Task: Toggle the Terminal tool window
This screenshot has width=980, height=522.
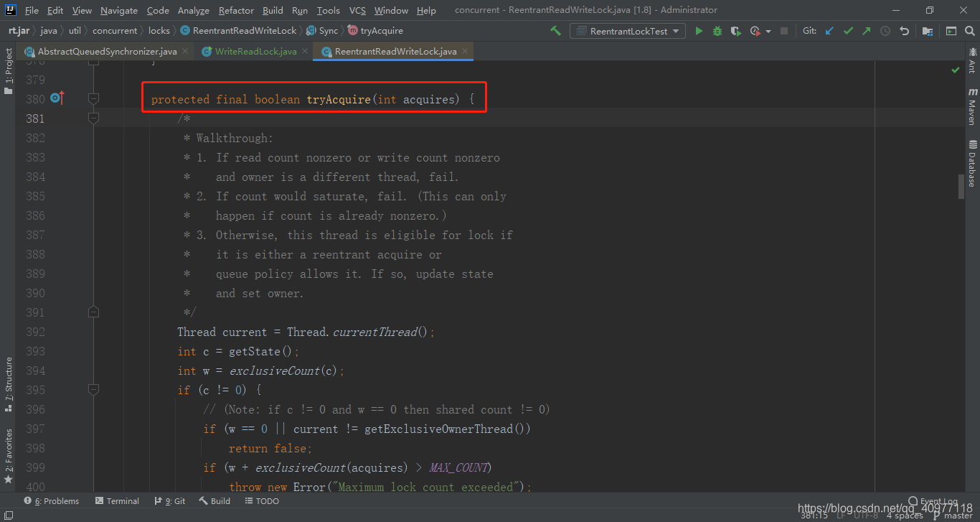Action: (117, 501)
